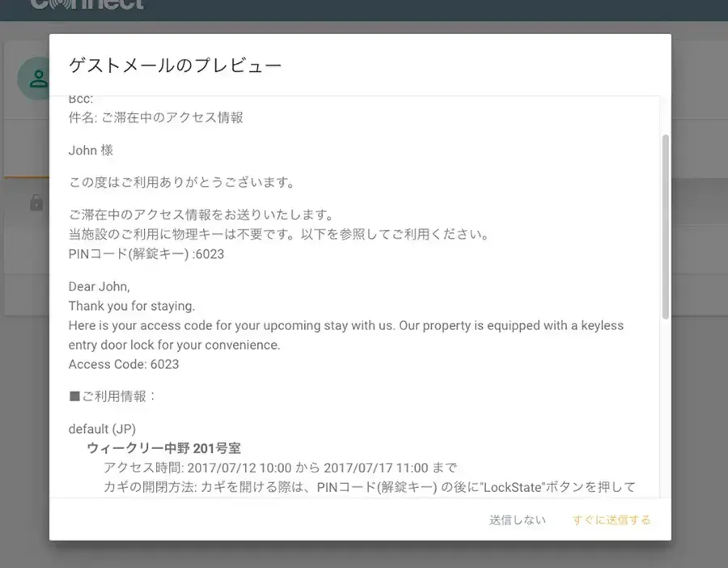Click the PINコード(解錠キー) :6023 line
This screenshot has width=728, height=568.
coord(146,254)
